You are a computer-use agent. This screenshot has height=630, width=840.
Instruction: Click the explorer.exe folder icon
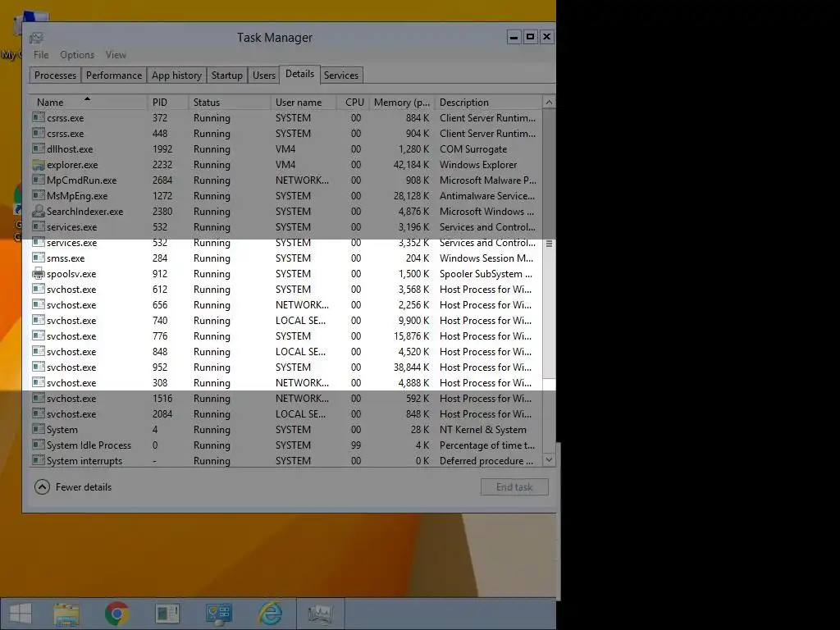[38, 164]
